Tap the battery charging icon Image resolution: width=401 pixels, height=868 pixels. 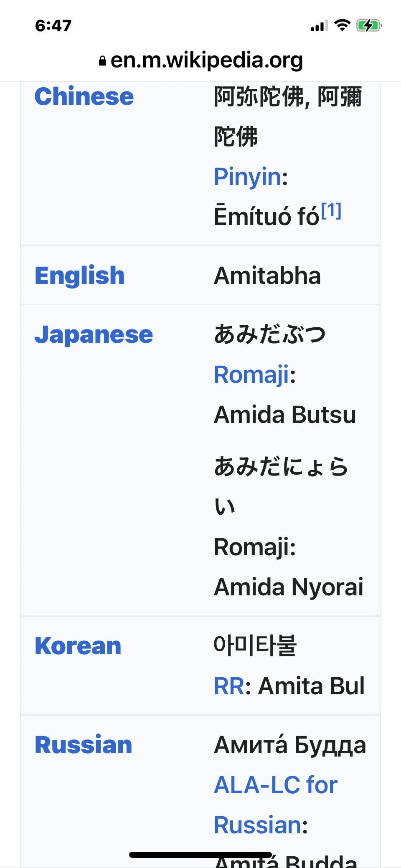click(x=369, y=25)
